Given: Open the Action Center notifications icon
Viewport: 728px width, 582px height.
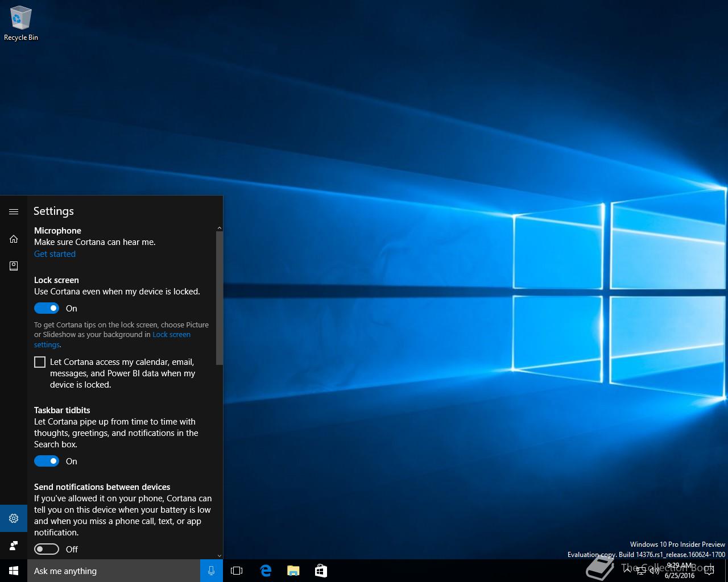Looking at the screenshot, I should pos(709,571).
